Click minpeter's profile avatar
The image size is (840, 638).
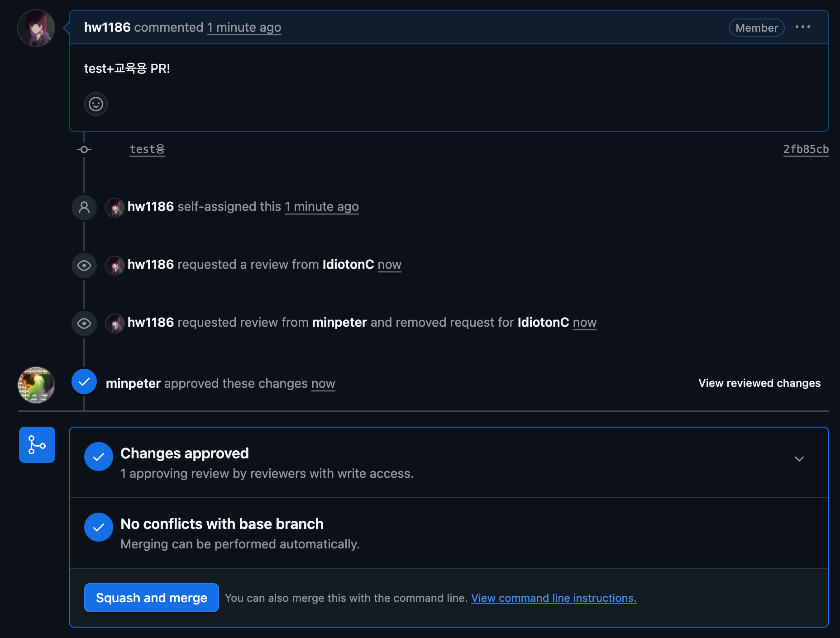pos(36,385)
